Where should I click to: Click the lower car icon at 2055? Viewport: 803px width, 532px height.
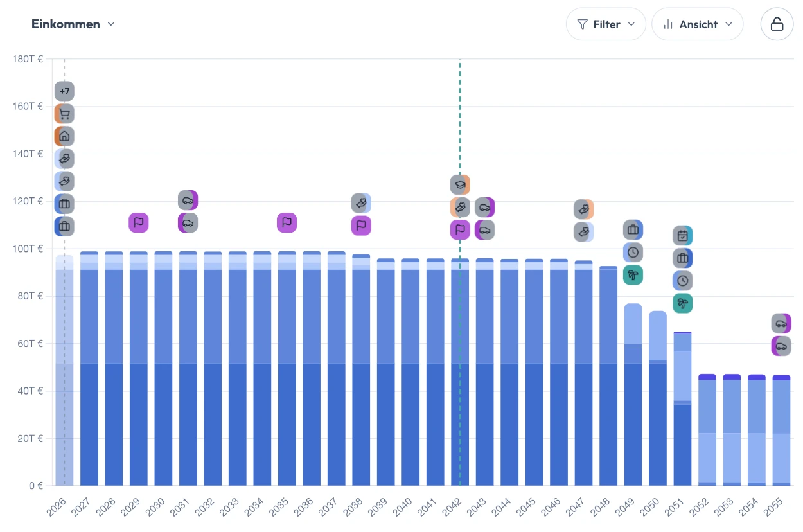[x=781, y=346]
